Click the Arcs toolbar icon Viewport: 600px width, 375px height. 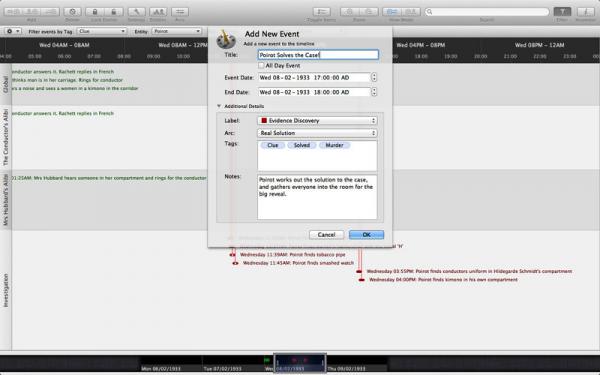coord(180,12)
